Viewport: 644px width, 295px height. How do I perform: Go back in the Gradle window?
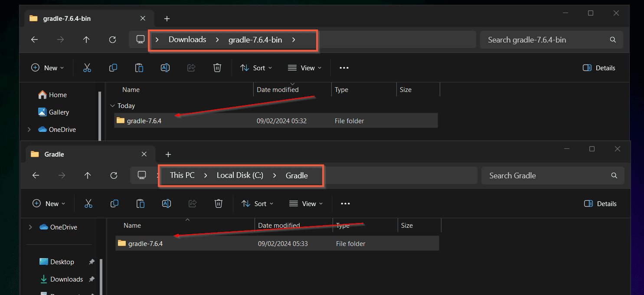pos(36,175)
